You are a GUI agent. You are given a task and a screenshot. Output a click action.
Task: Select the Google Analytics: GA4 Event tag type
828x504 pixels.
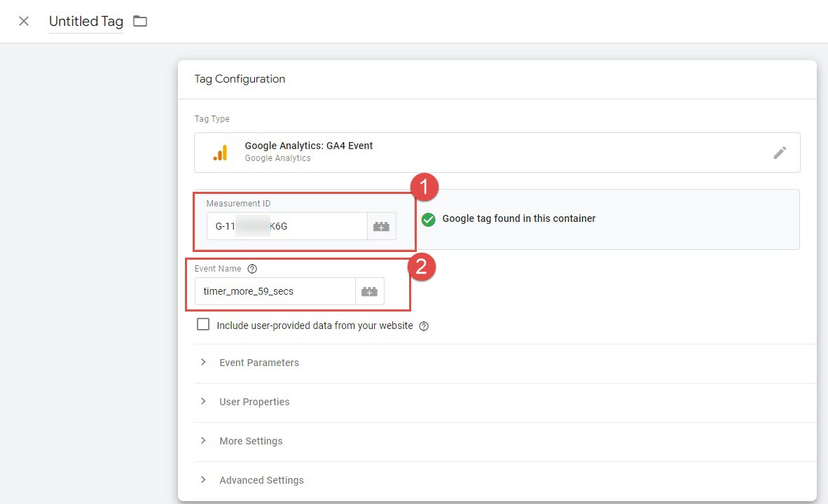(x=308, y=146)
